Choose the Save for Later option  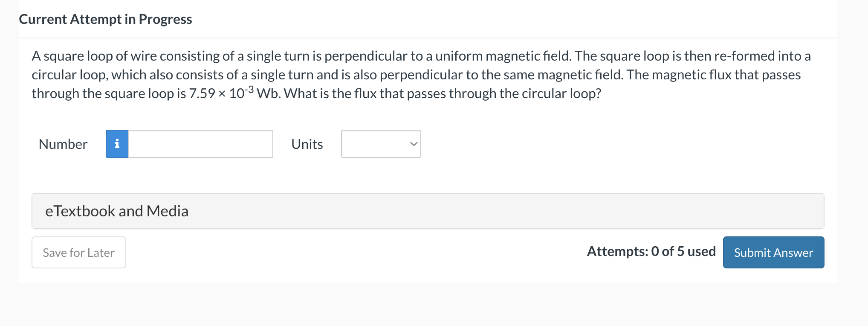click(x=78, y=252)
